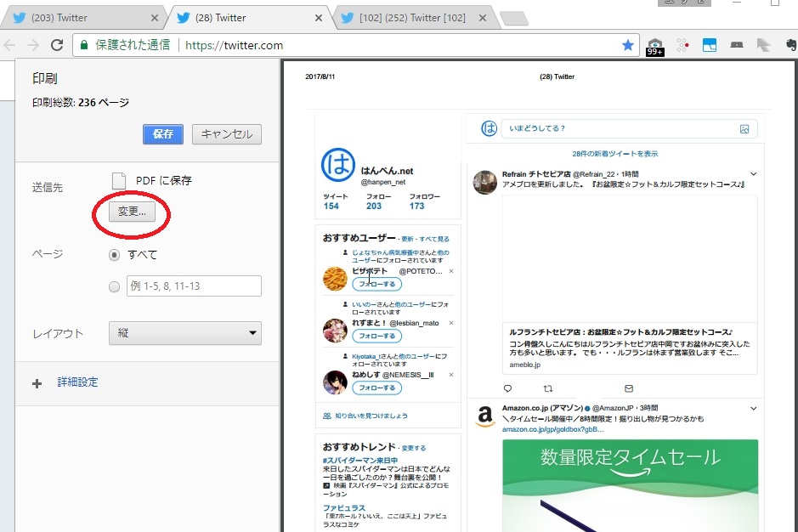The image size is (798, 532).
Task: Go back using the browser back arrow
Action: (9, 45)
